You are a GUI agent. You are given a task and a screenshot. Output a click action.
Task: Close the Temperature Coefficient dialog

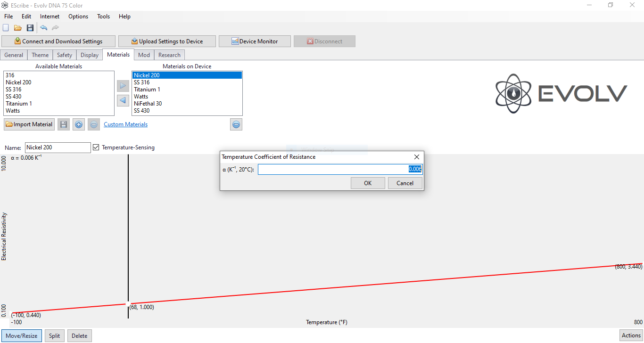coord(416,157)
